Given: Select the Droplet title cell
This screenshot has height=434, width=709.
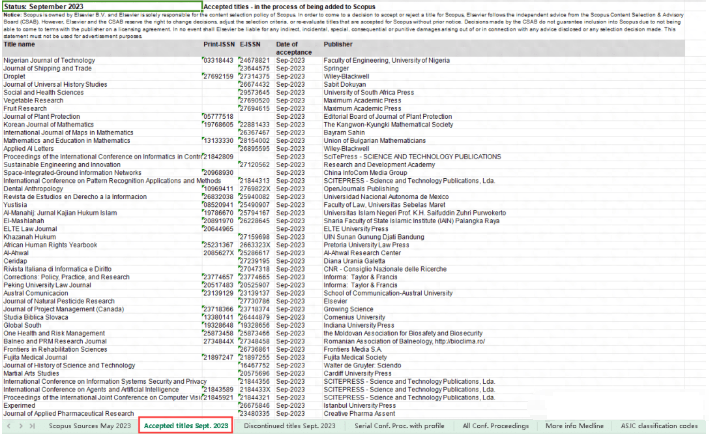Looking at the screenshot, I should point(14,77).
